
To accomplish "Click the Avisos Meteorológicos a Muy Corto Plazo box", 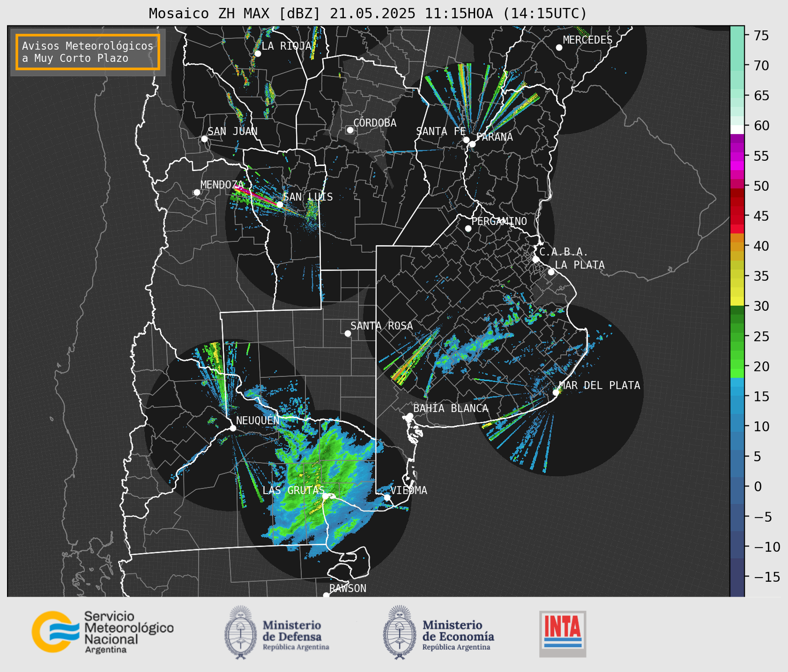I will pyautogui.click(x=88, y=52).
